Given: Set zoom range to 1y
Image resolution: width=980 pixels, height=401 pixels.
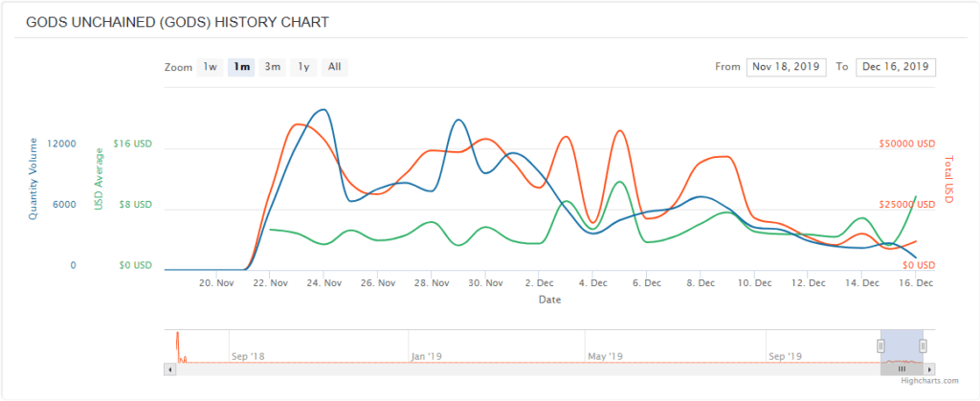Looking at the screenshot, I should pyautogui.click(x=303, y=67).
